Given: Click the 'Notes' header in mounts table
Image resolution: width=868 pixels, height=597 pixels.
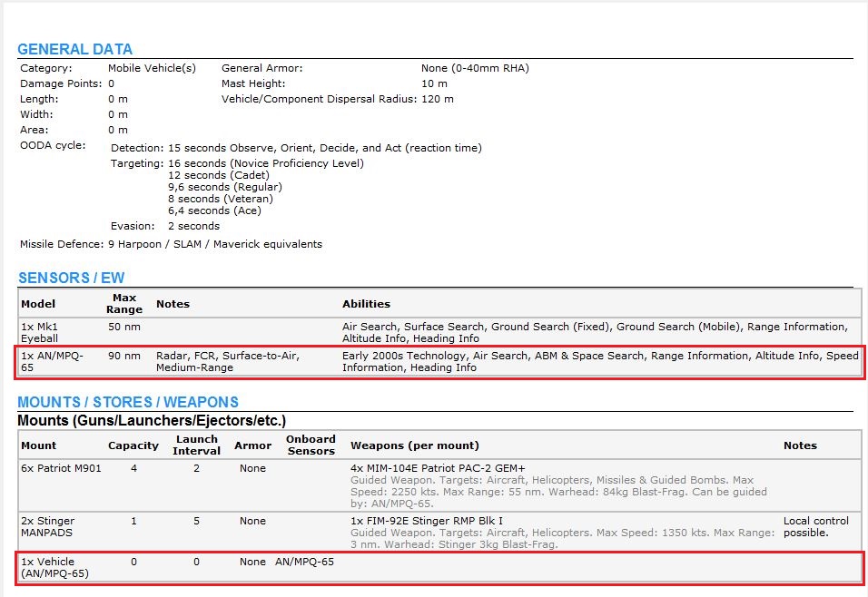Looking at the screenshot, I should tap(800, 445).
